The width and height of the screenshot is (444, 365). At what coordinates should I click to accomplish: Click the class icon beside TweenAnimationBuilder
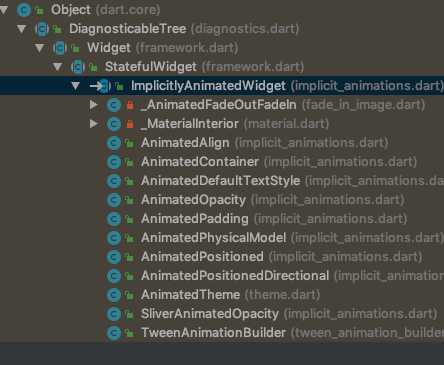point(114,333)
